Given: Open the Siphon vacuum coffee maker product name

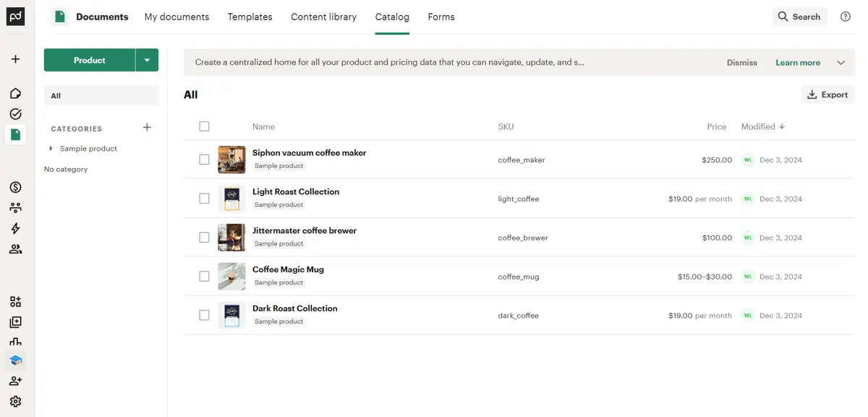Looking at the screenshot, I should [x=309, y=153].
